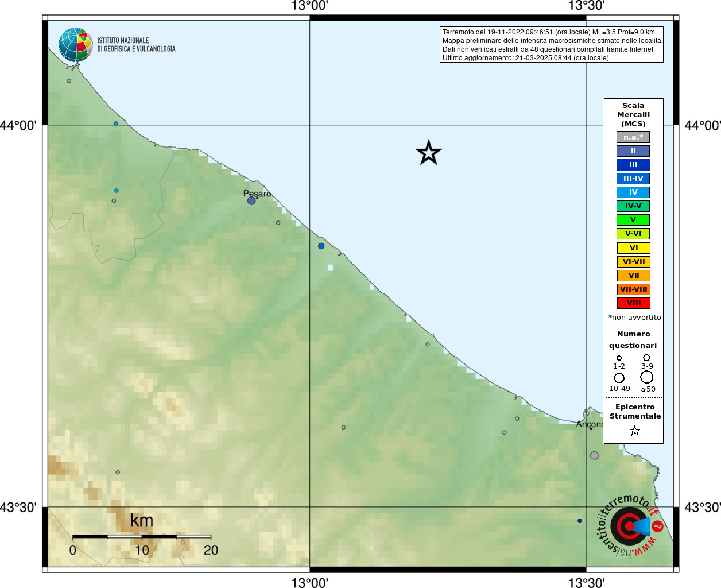721x588 pixels.
Task: Click the dark blue marker near 43°30' line
Action: click(x=580, y=521)
